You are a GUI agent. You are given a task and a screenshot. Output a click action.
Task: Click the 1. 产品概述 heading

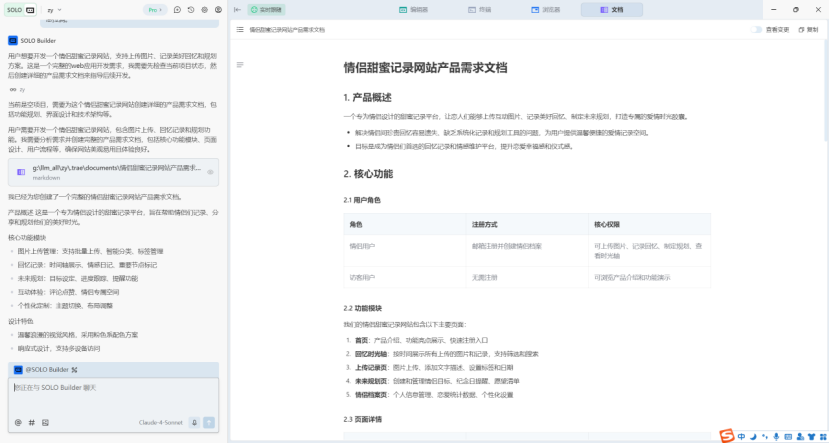[x=367, y=97]
